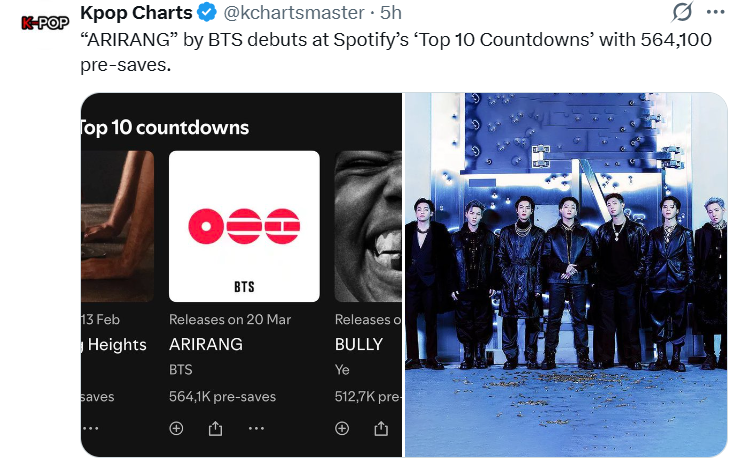Click the BULLY title text
747x474 pixels.
(x=359, y=344)
